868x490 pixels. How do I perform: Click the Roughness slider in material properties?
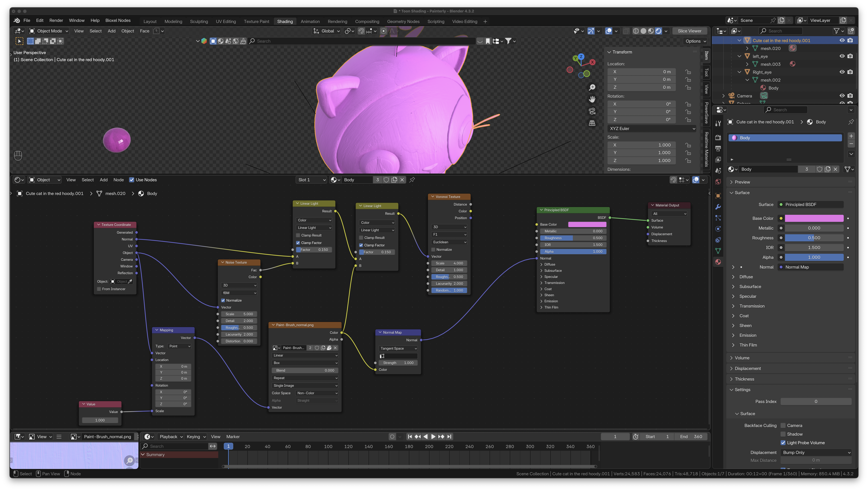pos(814,238)
